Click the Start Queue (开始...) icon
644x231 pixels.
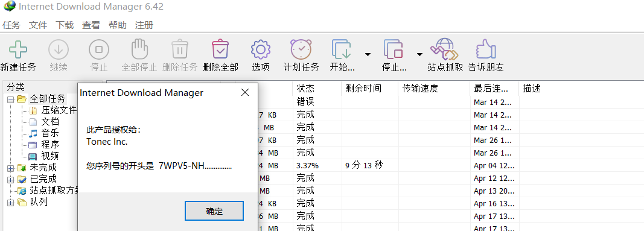point(341,49)
